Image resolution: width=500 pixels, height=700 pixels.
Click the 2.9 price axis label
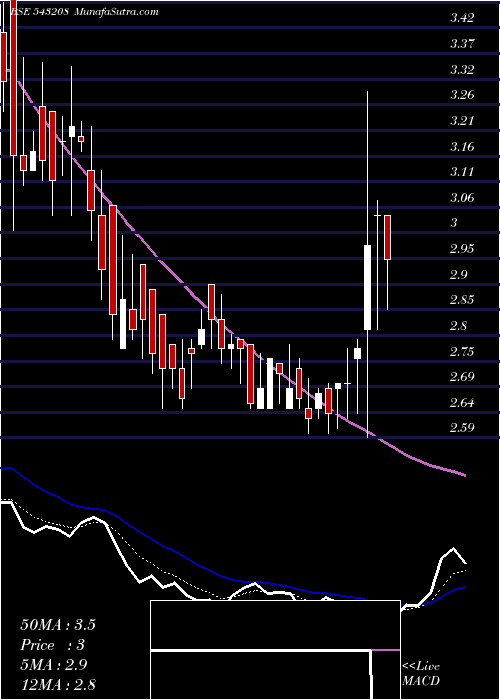tap(458, 275)
